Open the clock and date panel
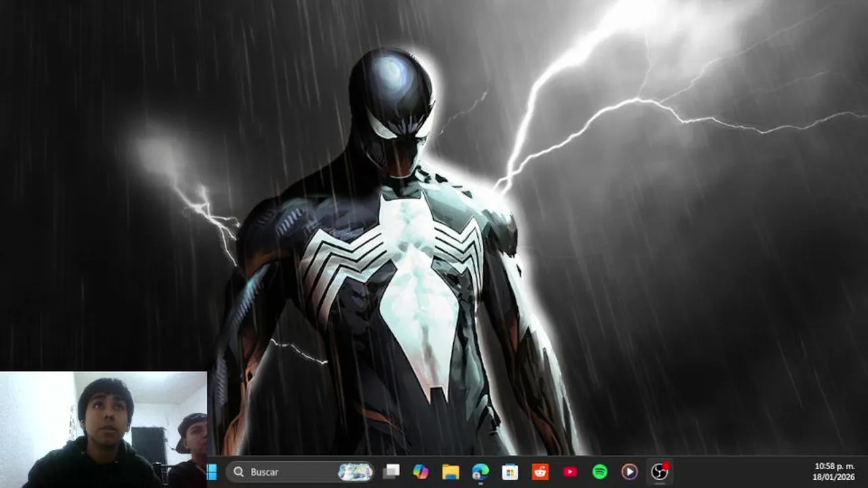The height and width of the screenshot is (488, 868). point(834,472)
